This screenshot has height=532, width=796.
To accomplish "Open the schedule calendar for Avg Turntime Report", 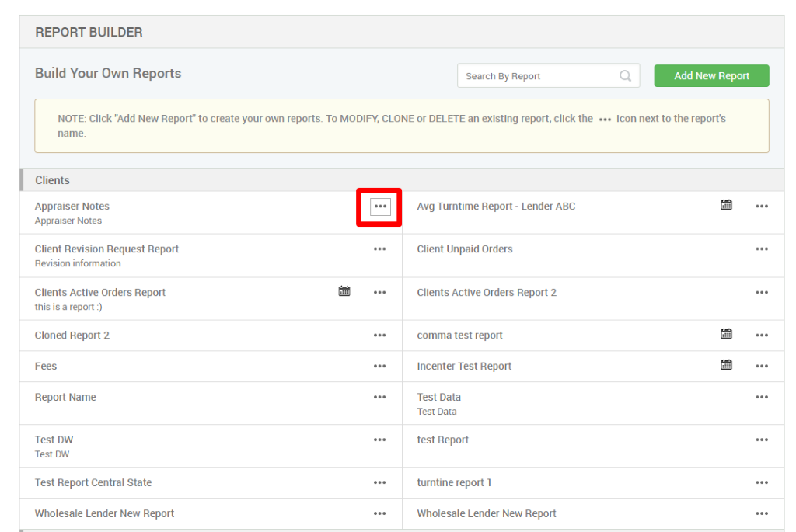I will click(726, 205).
